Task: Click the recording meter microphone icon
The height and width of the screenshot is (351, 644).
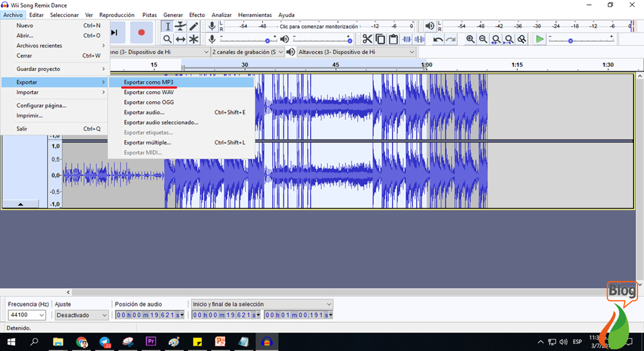Action: [x=212, y=26]
